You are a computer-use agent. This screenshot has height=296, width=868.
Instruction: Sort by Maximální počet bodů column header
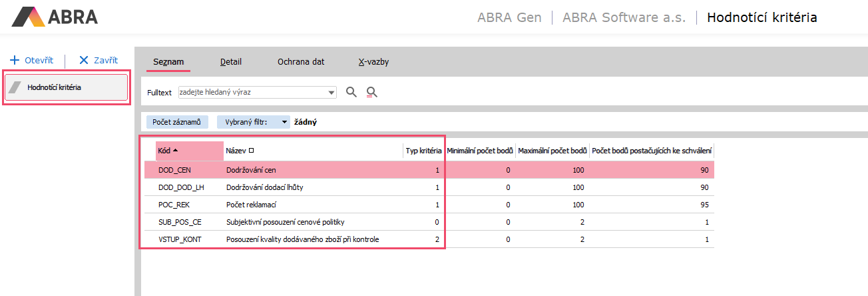(x=552, y=151)
